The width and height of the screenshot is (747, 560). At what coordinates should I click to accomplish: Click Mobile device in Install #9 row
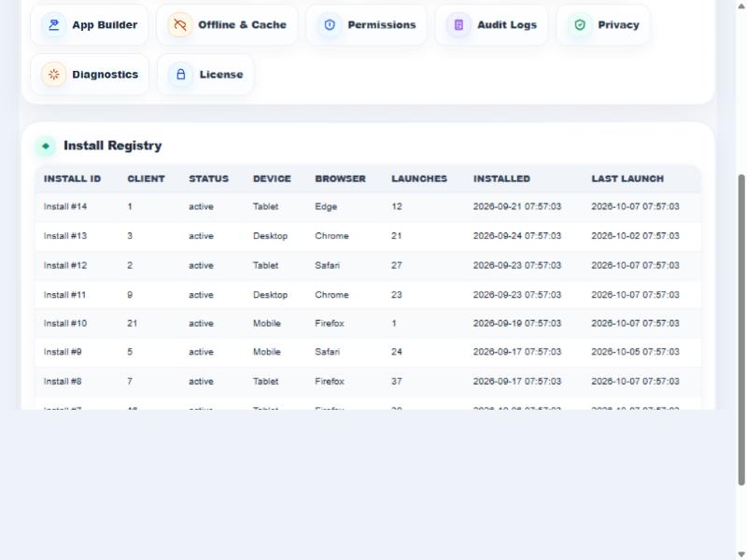coord(267,352)
